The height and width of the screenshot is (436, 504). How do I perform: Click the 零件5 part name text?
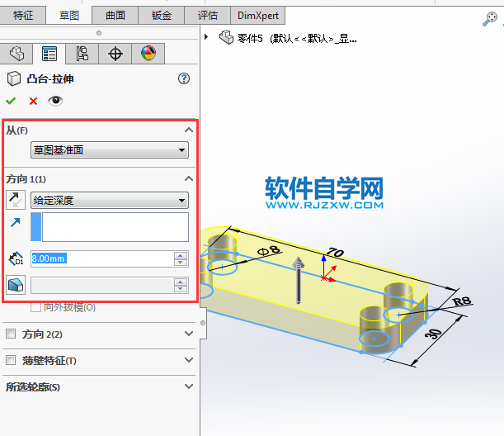pos(250,39)
